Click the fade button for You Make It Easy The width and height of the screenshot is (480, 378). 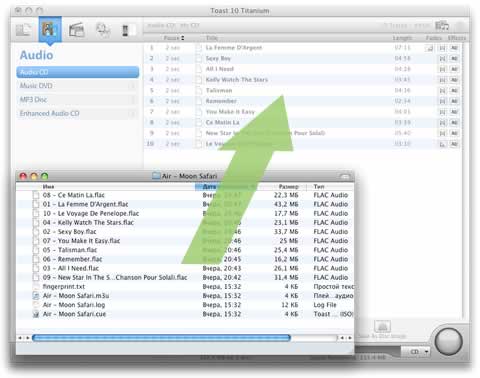pyautogui.click(x=442, y=112)
